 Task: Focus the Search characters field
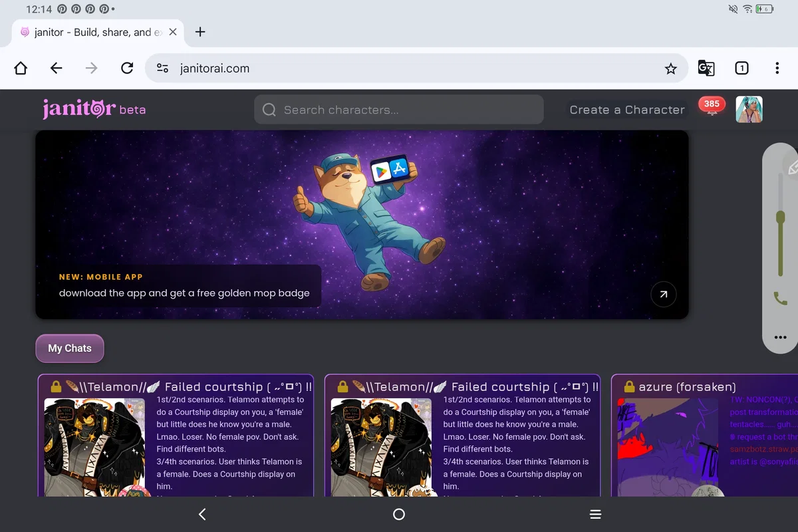[x=399, y=110]
